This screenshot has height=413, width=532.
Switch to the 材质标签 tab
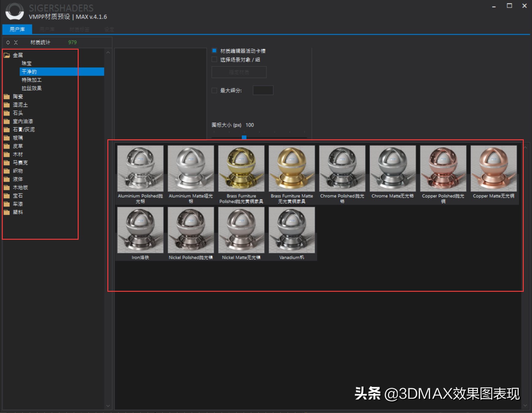(79, 29)
